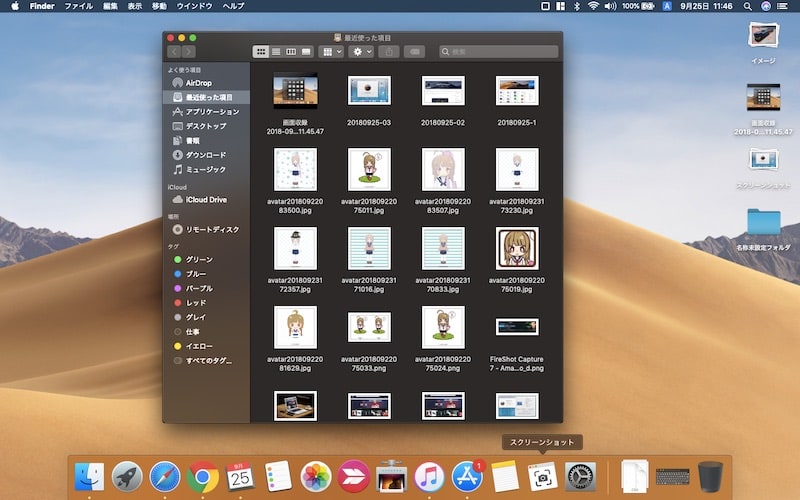Open the ファイル menu in menu bar
Viewport: 800px width, 500px height.
[x=78, y=6]
